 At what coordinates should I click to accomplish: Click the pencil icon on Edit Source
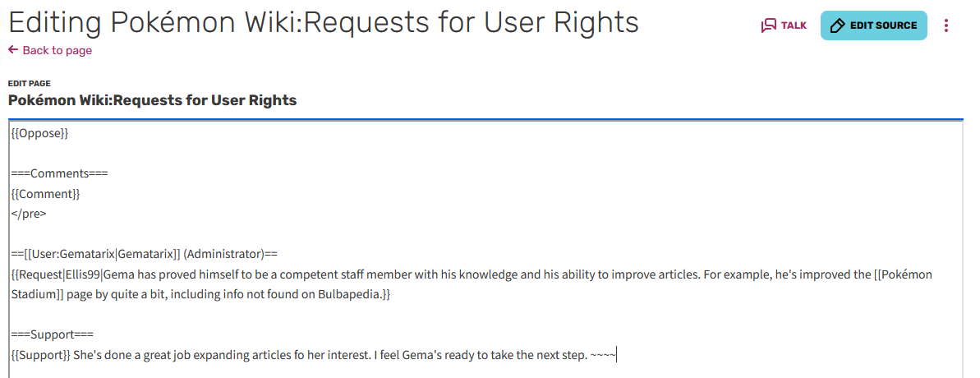(837, 25)
